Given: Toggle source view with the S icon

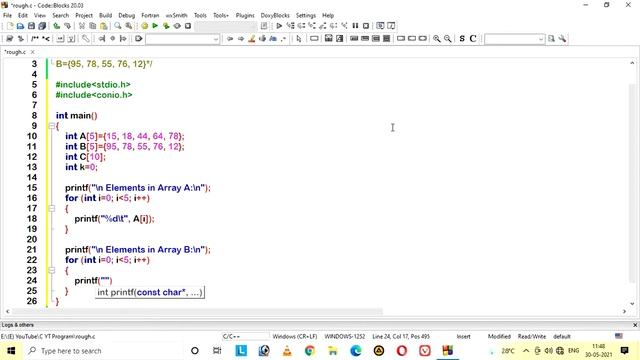Looking at the screenshot, I should tap(462, 38).
